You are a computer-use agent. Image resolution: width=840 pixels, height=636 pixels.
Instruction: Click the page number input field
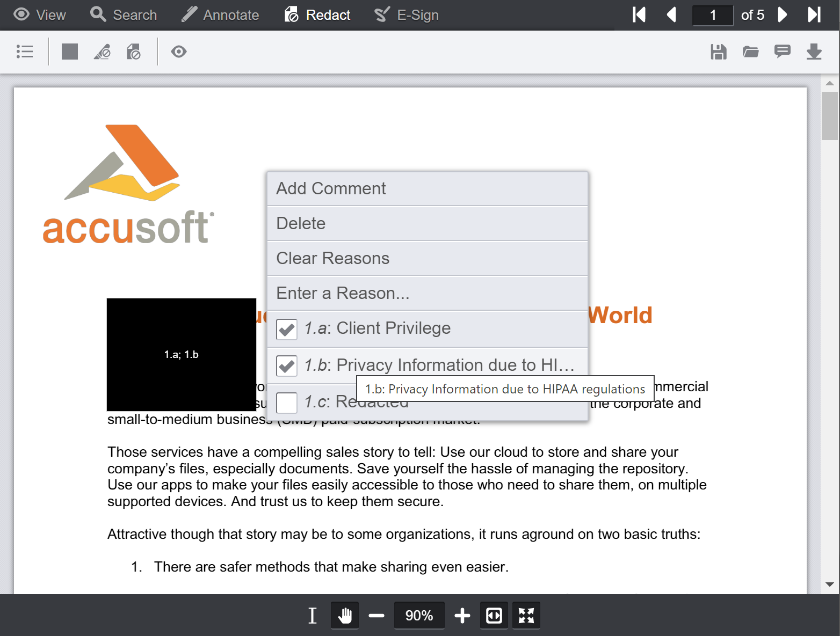tap(713, 15)
